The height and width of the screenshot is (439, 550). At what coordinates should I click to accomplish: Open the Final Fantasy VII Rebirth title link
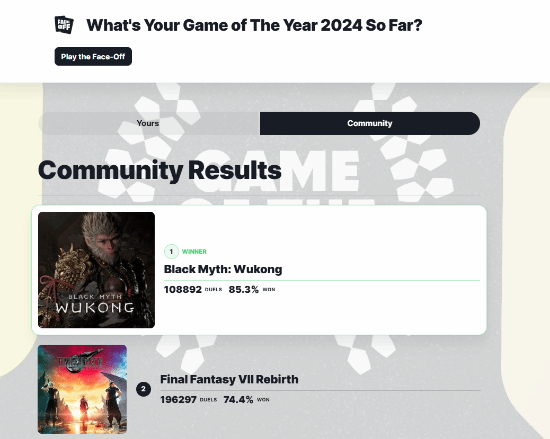(229, 379)
